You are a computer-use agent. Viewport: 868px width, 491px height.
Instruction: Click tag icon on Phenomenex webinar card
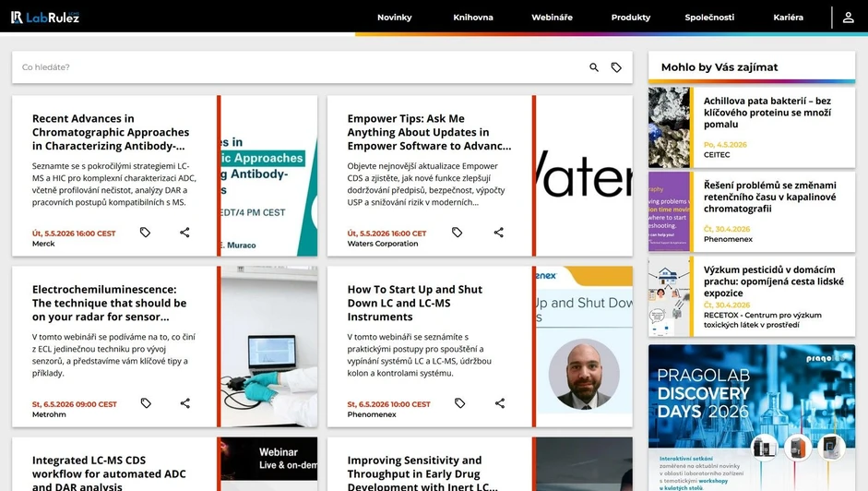pyautogui.click(x=459, y=403)
